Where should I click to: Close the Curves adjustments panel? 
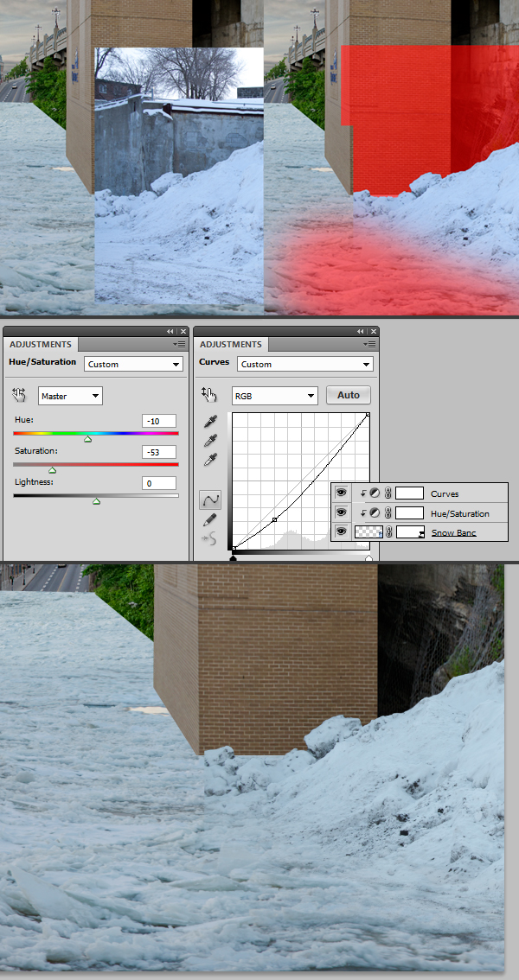374,331
